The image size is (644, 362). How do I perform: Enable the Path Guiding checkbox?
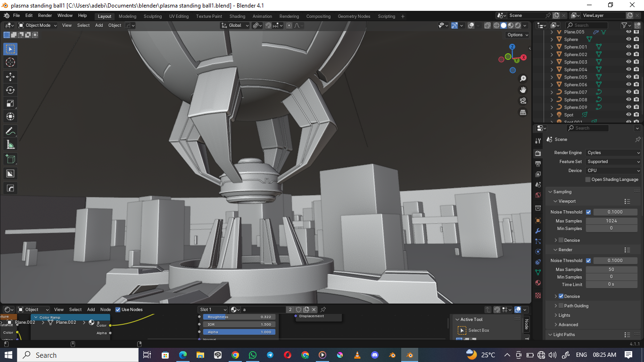pos(561,306)
